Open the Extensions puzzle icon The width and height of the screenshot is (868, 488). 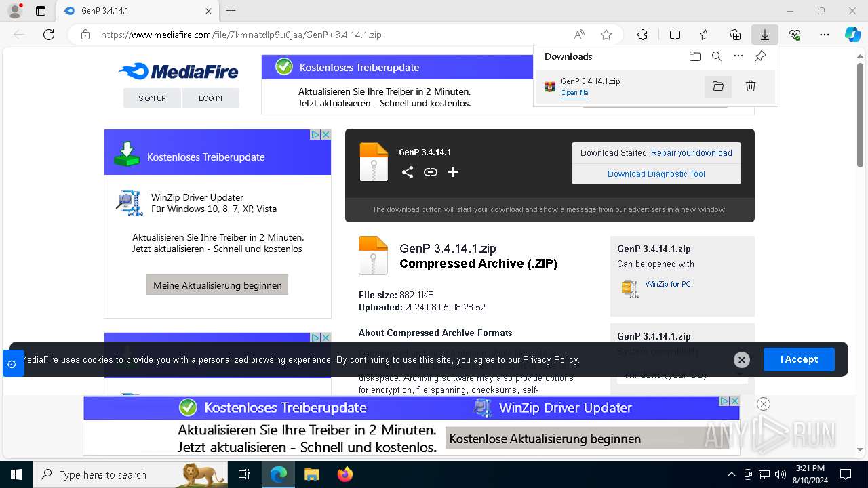642,35
